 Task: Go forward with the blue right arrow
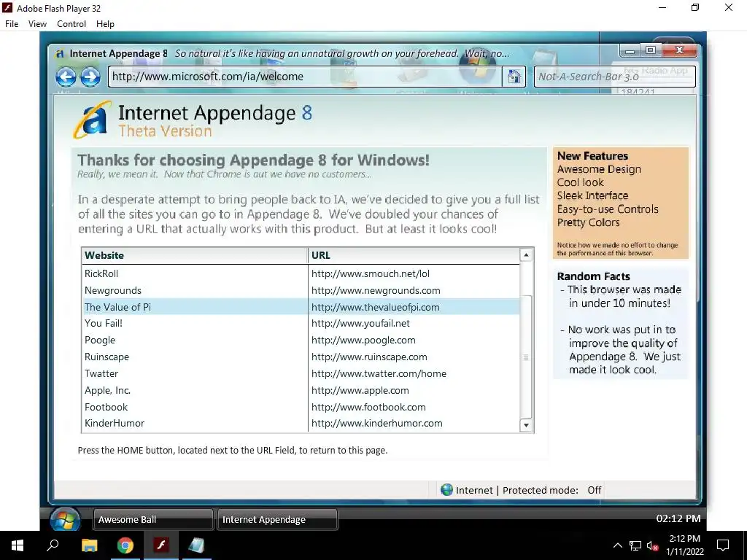(90, 77)
